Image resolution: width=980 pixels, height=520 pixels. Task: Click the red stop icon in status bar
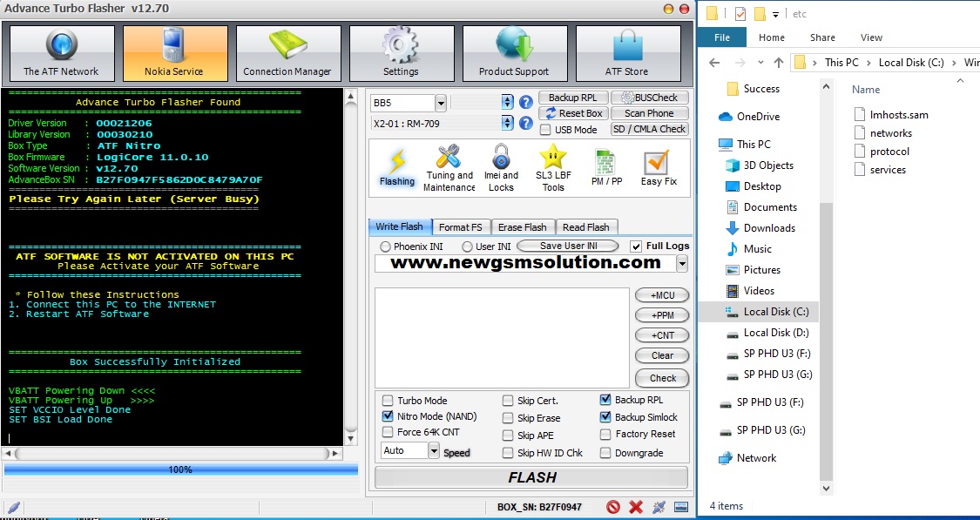click(x=613, y=507)
